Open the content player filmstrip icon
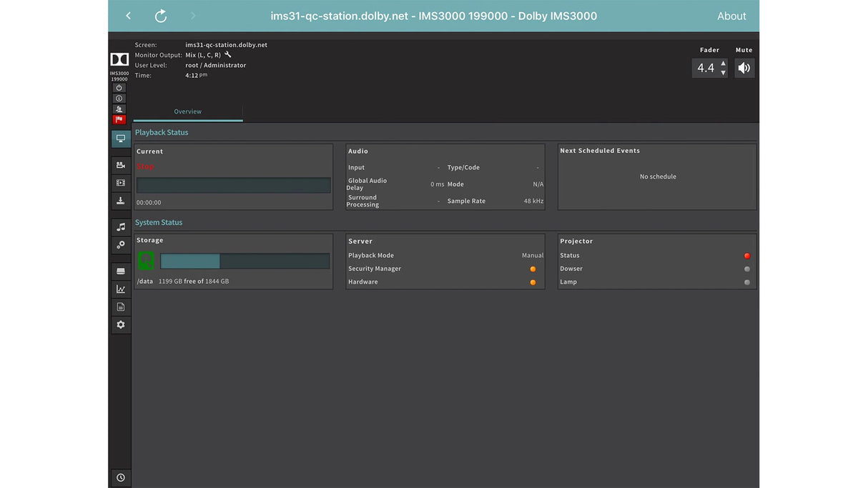The height and width of the screenshot is (488, 868). coord(120,182)
